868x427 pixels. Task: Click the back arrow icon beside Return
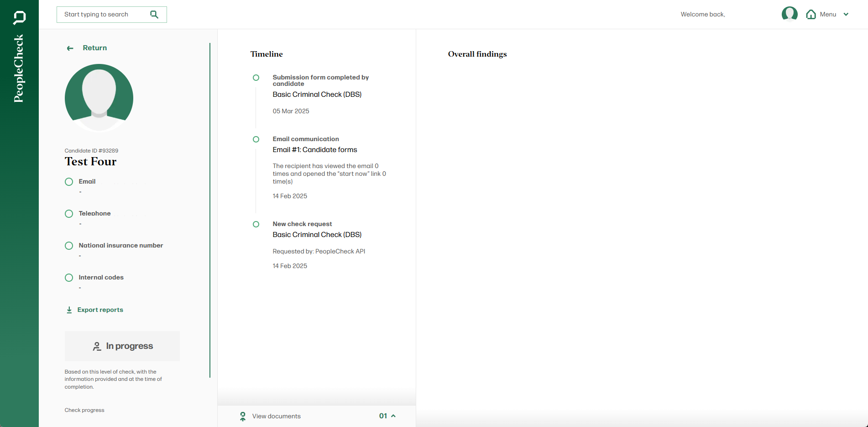click(70, 48)
